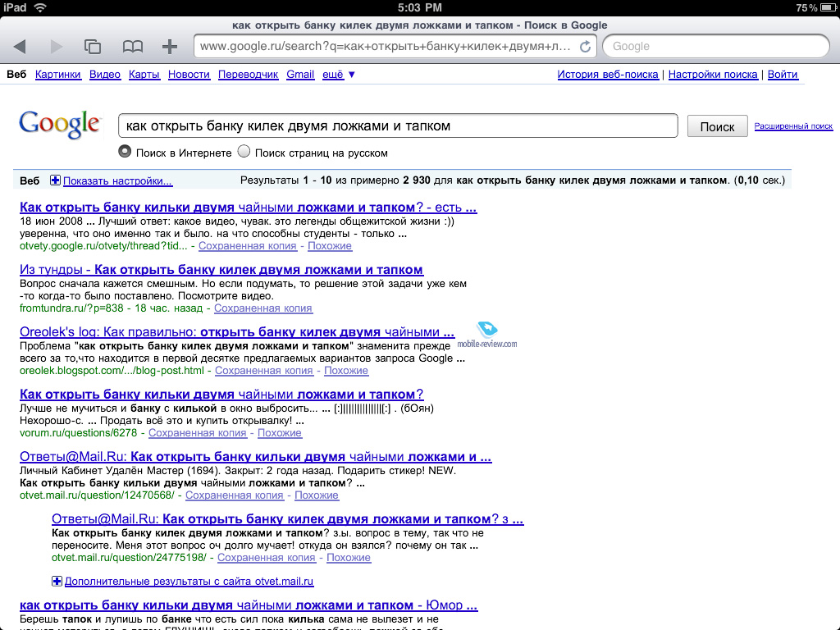Image resolution: width=840 pixels, height=630 pixels.
Task: Click the Google logo
Action: tap(59, 125)
